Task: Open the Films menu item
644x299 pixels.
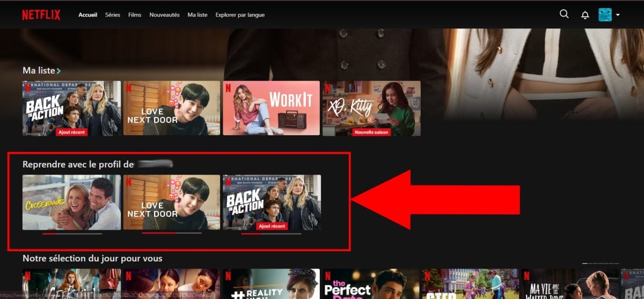Action: 135,15
